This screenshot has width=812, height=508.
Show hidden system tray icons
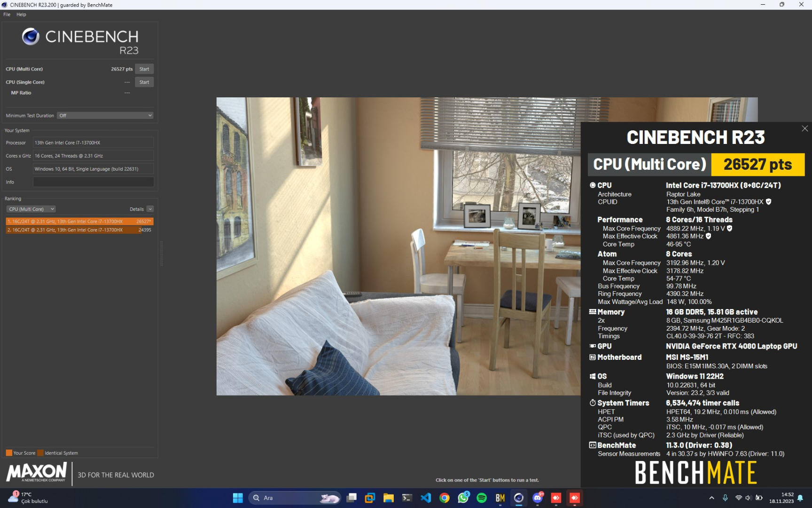(711, 498)
